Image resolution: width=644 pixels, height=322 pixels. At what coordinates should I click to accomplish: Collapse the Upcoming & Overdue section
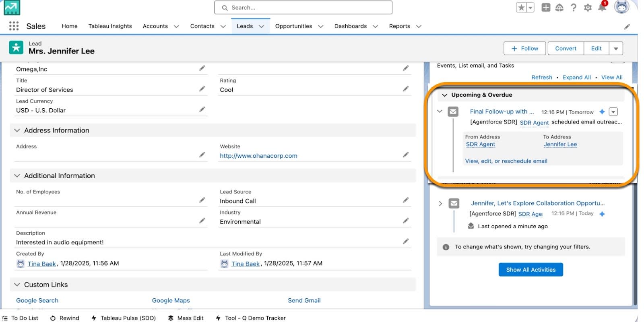pyautogui.click(x=445, y=95)
